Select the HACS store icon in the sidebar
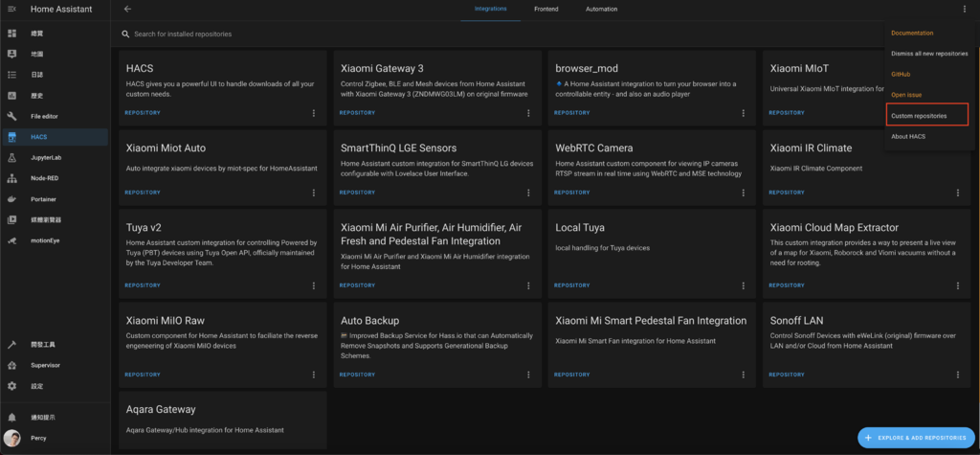The width and height of the screenshot is (980, 455). [x=11, y=136]
